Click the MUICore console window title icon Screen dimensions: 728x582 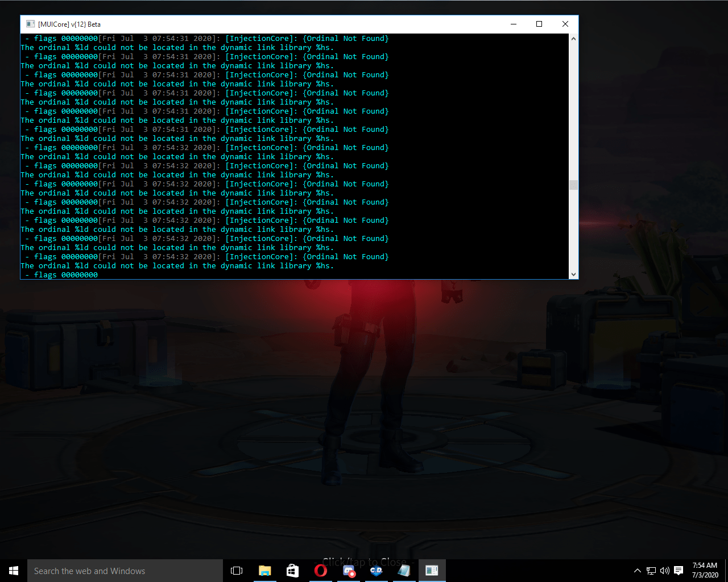30,24
